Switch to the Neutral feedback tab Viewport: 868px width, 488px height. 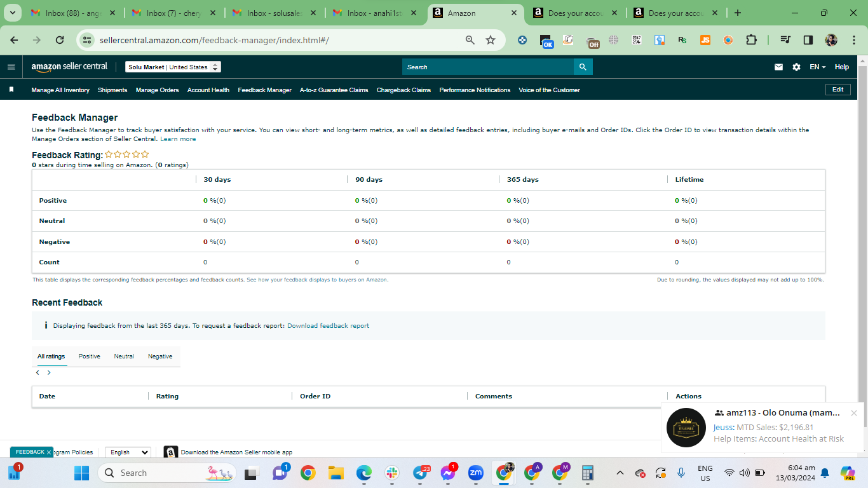click(x=124, y=356)
